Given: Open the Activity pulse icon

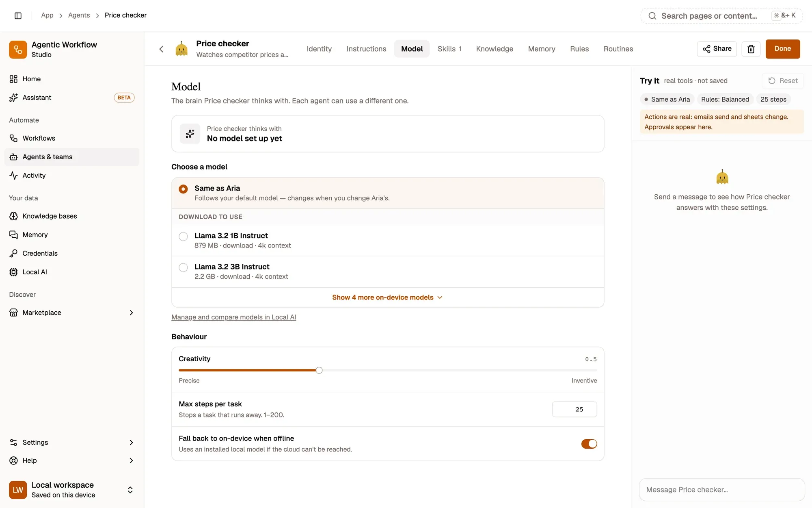Looking at the screenshot, I should (13, 176).
